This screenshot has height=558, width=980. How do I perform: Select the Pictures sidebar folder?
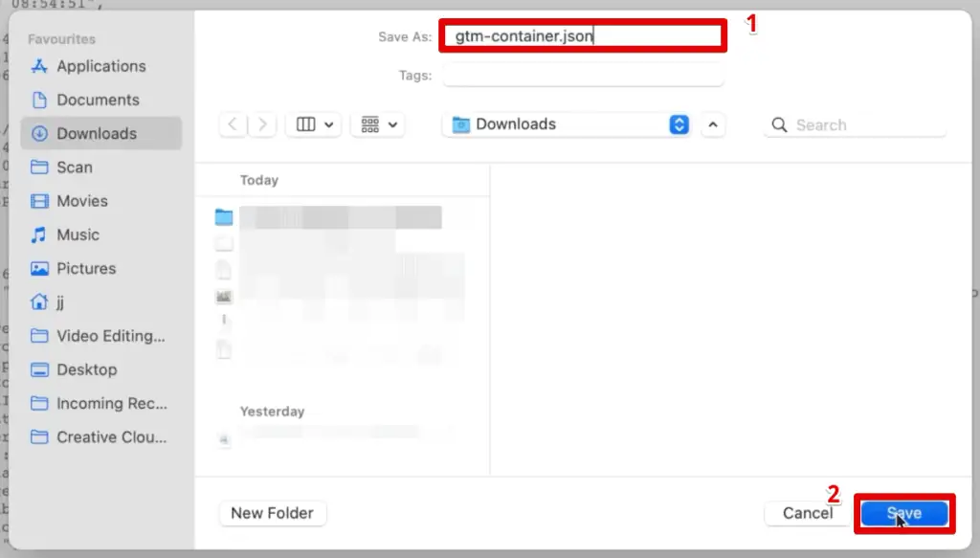tap(93, 268)
